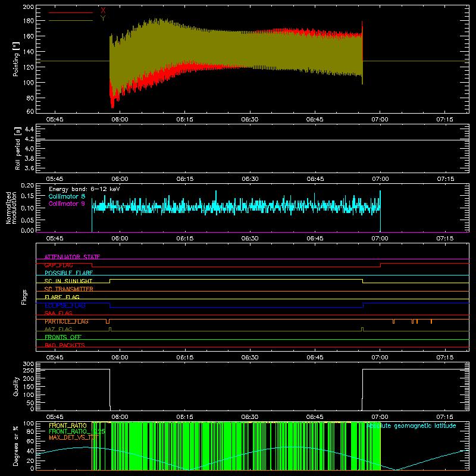Click the 0.20 tick on modulation axis
The image size is (476, 476).
(x=27, y=186)
